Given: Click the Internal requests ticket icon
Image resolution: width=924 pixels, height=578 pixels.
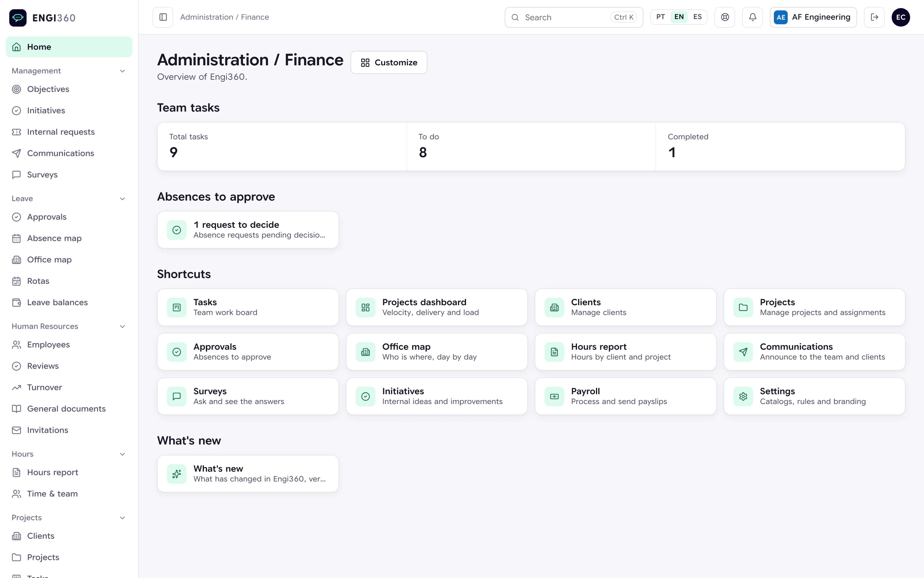Looking at the screenshot, I should (x=16, y=132).
